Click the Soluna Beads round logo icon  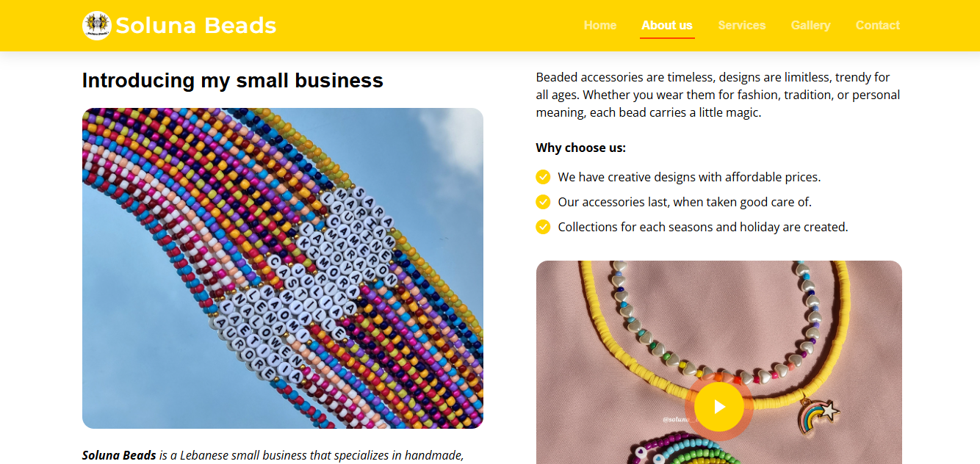[x=96, y=26]
